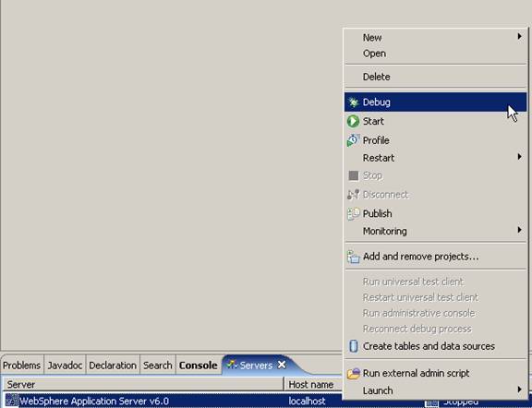This screenshot has height=408, width=532.
Task: Click the WebSphere server icon in the row
Action: 12,401
